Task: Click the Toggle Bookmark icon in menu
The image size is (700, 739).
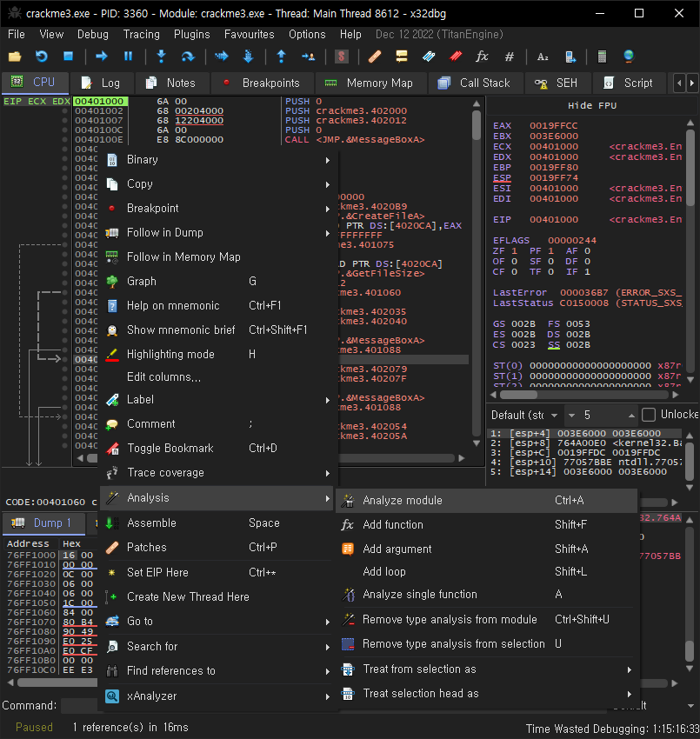Action: click(112, 449)
